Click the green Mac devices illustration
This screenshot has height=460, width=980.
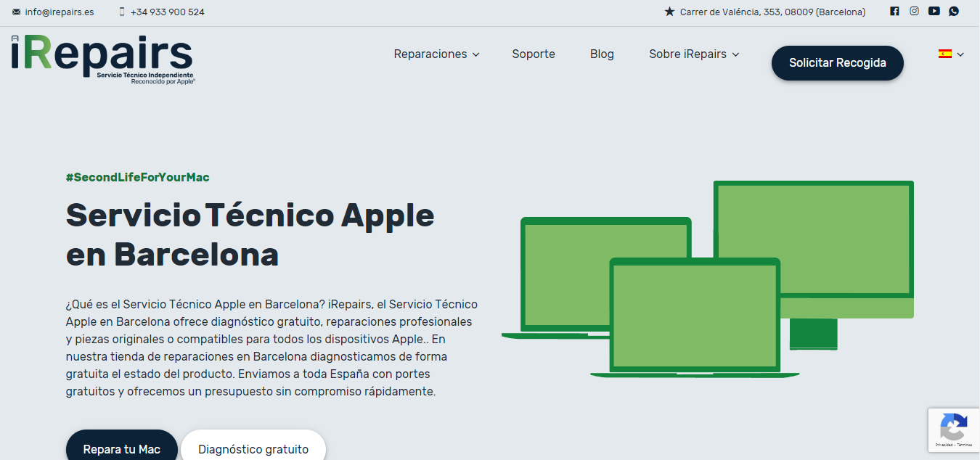coord(708,279)
